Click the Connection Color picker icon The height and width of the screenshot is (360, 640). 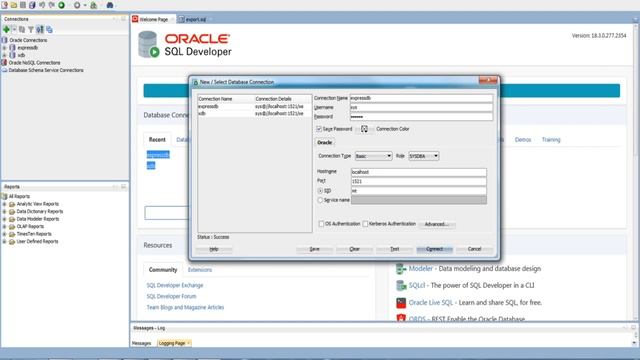point(364,129)
